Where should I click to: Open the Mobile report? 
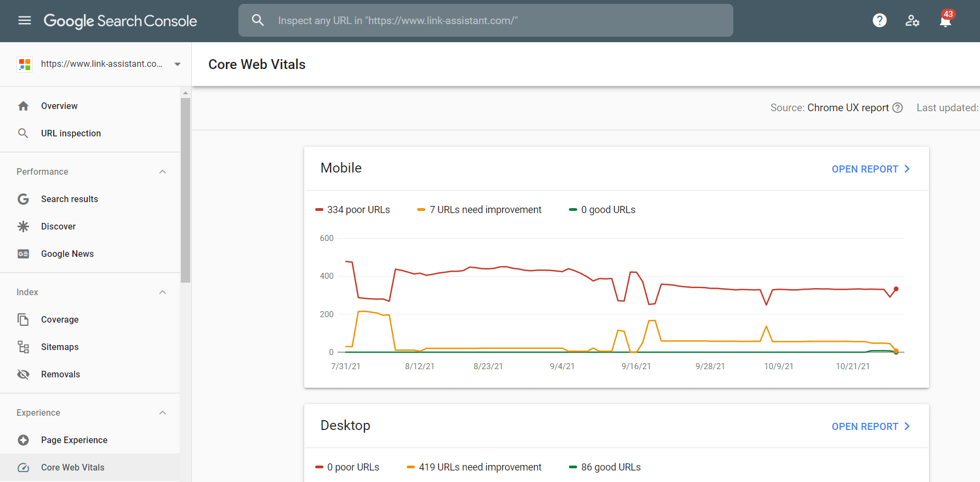pyautogui.click(x=871, y=169)
